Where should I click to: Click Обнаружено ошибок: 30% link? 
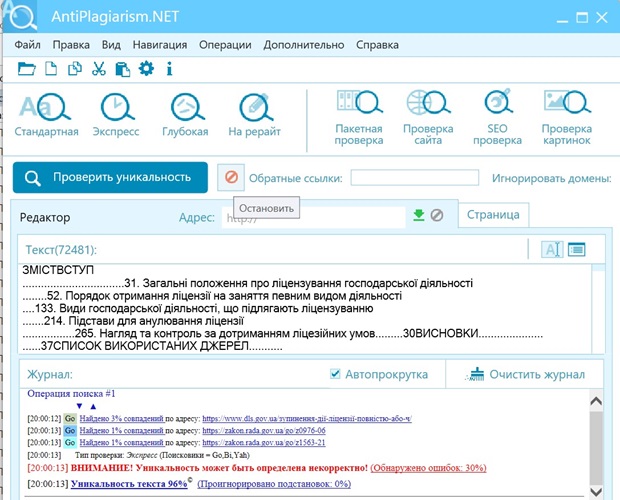click(428, 468)
